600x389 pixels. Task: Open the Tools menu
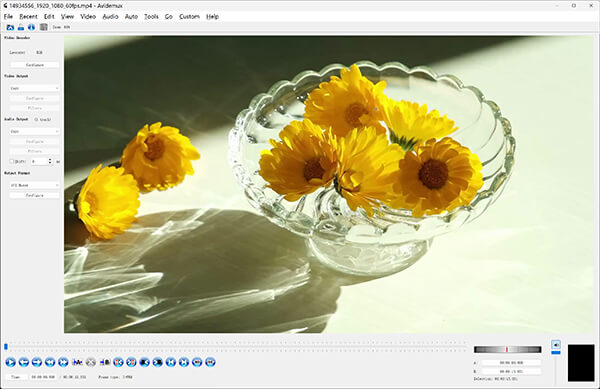[151, 16]
